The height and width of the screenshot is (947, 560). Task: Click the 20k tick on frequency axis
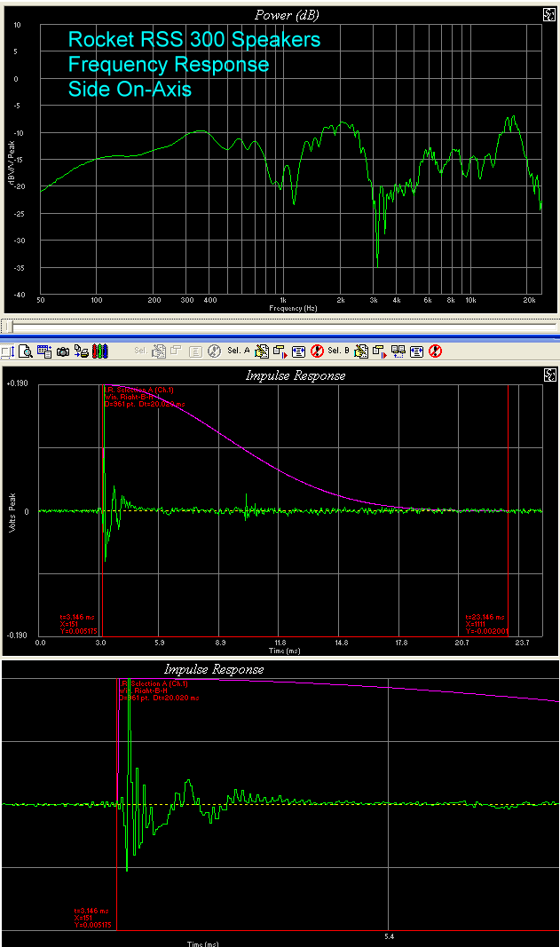pyautogui.click(x=529, y=300)
